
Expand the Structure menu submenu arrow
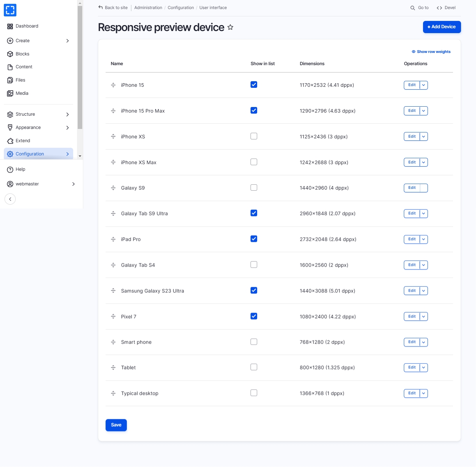tap(68, 114)
